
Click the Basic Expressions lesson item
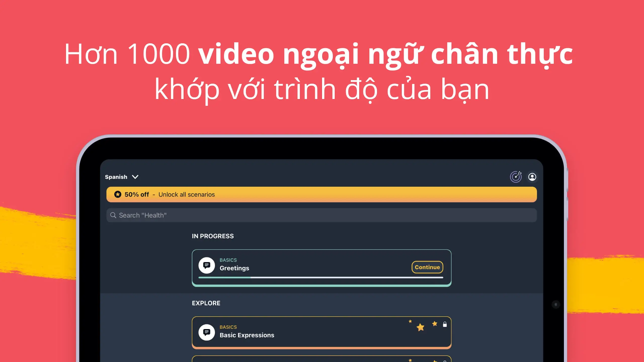pos(321,332)
